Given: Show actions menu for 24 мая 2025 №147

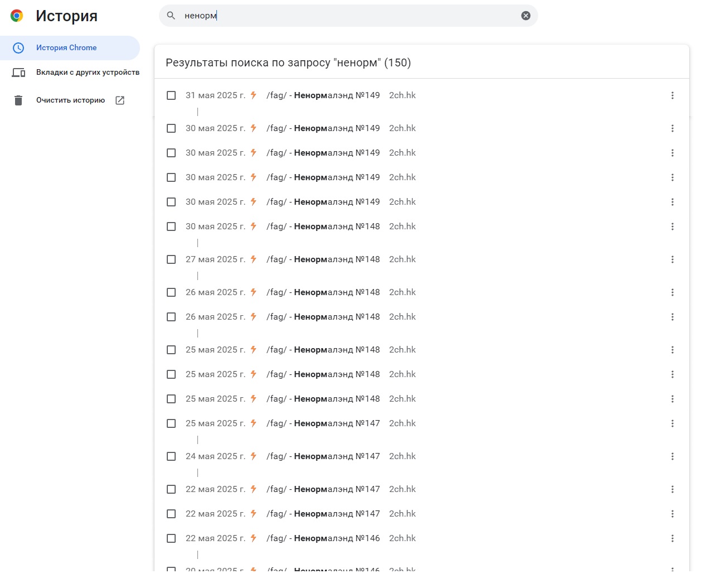Looking at the screenshot, I should [x=673, y=456].
